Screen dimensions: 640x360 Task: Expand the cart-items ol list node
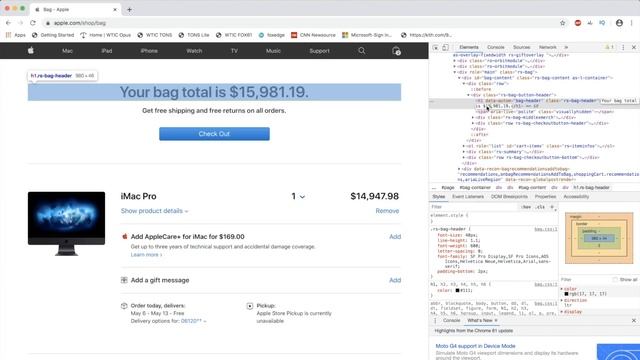tap(464, 146)
